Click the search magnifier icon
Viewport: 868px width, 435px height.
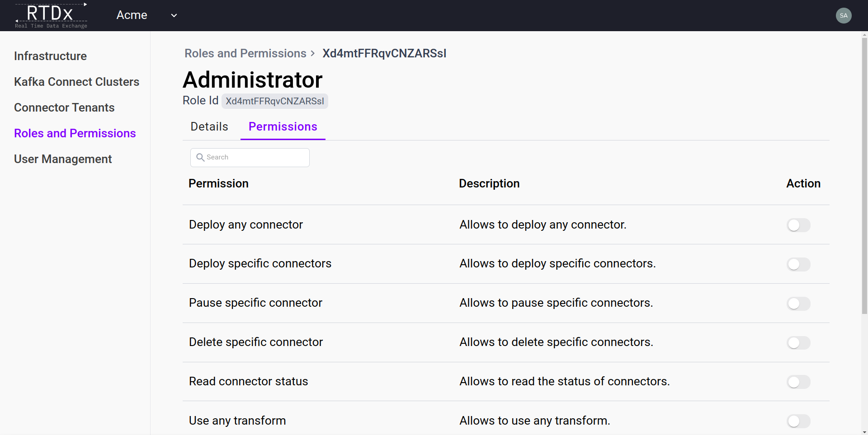(200, 157)
